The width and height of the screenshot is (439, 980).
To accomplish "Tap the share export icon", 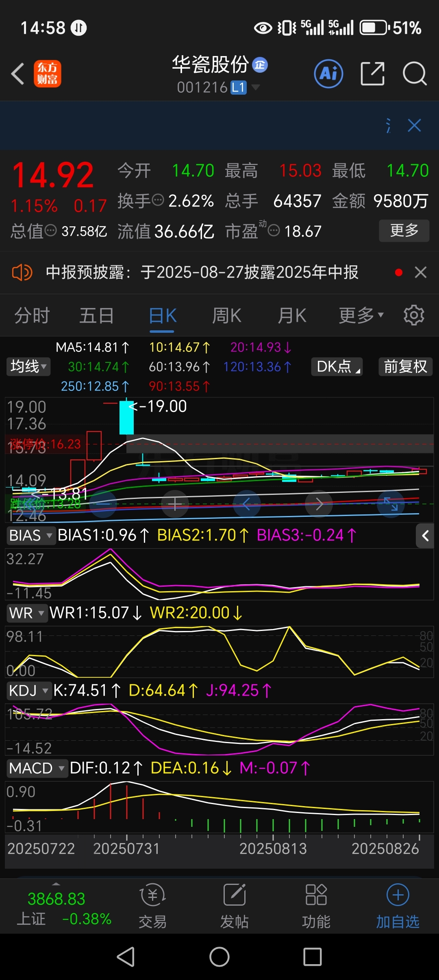I will pos(373,74).
